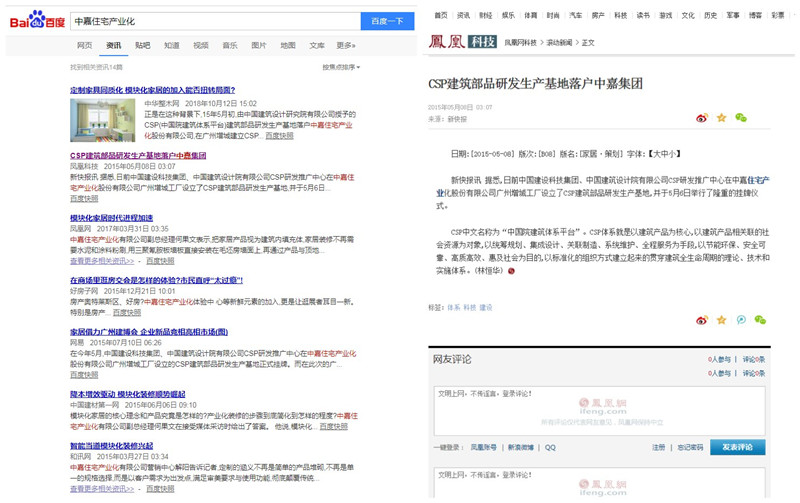The image size is (800, 503).
Task: Open result 家居借力广州建博会 企业新品竞相亮相市场
Action: 149,332
